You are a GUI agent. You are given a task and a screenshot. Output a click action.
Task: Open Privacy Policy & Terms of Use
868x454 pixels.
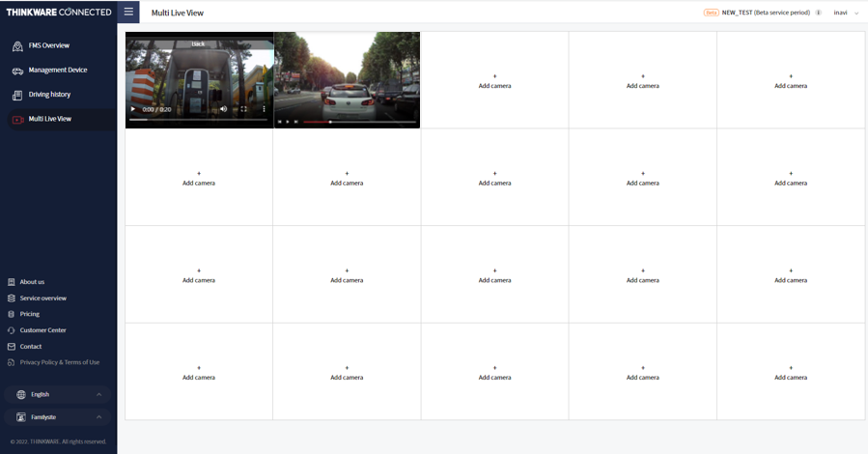pos(59,362)
